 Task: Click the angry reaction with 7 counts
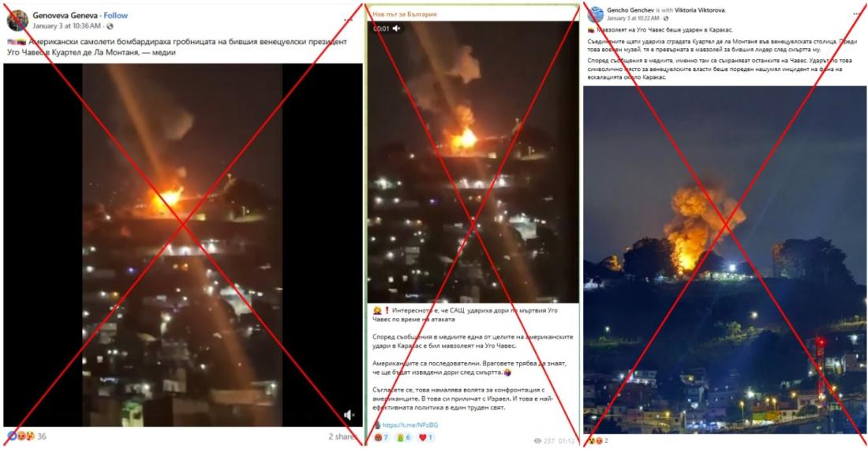(x=383, y=438)
